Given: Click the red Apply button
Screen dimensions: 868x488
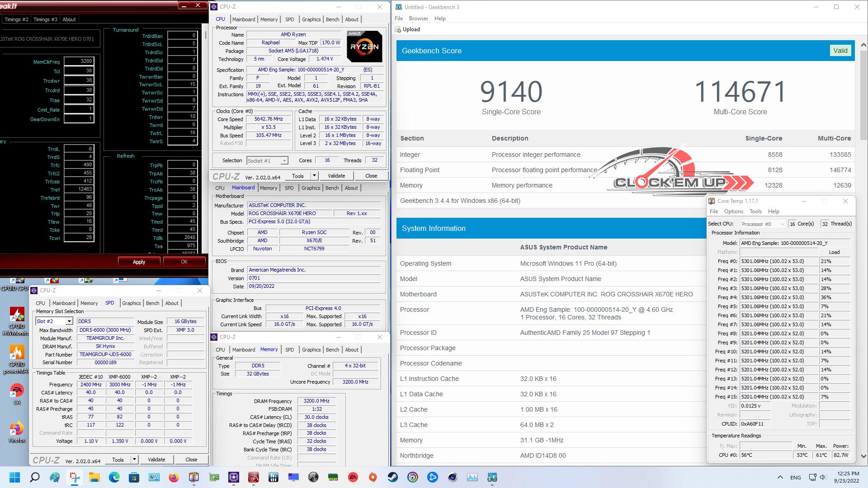Looking at the screenshot, I should point(139,262).
